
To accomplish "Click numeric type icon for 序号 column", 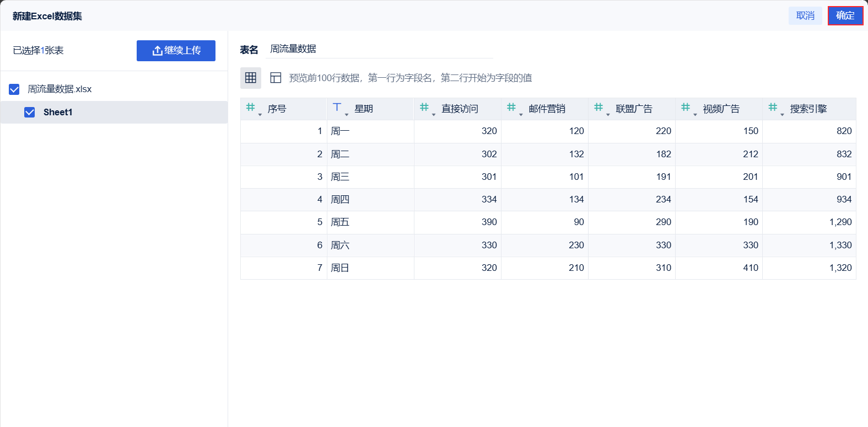I will [250, 108].
